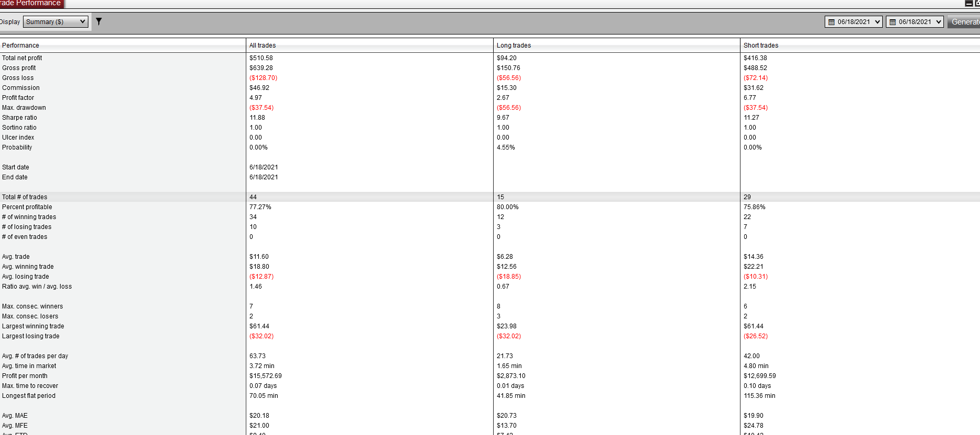Select the Avg. losing trade row label
Viewport: 980px width, 435px height.
[x=26, y=277]
